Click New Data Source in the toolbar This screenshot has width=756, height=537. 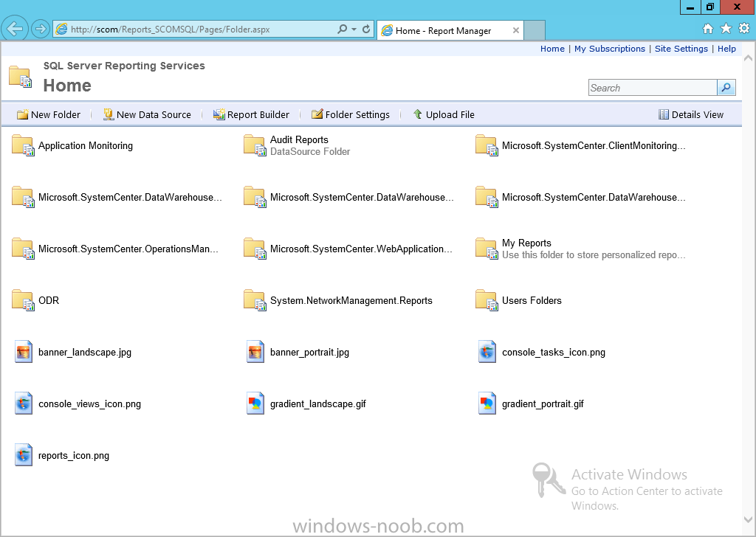(x=147, y=114)
